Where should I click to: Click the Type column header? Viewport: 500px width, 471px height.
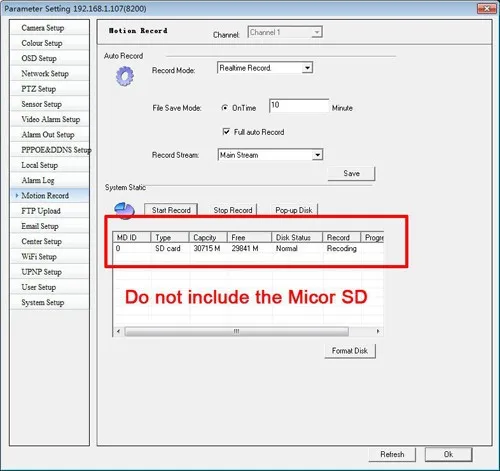click(x=170, y=237)
